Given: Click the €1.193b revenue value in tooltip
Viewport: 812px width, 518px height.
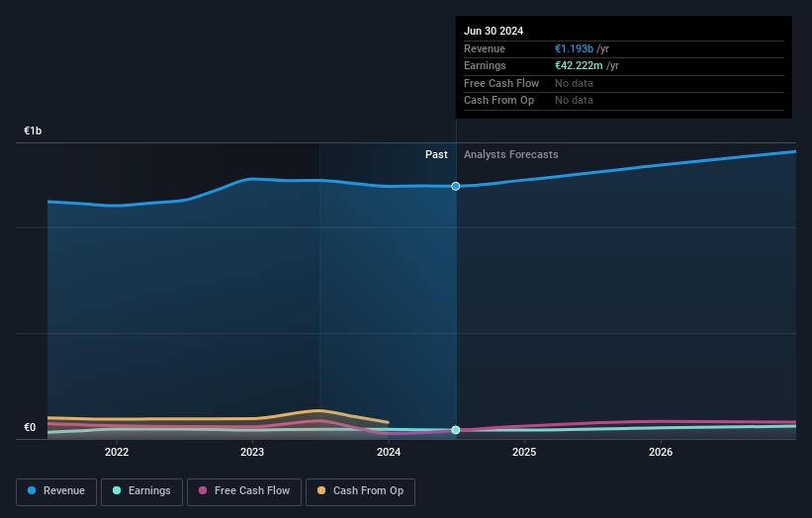Looking at the screenshot, I should pos(575,48).
